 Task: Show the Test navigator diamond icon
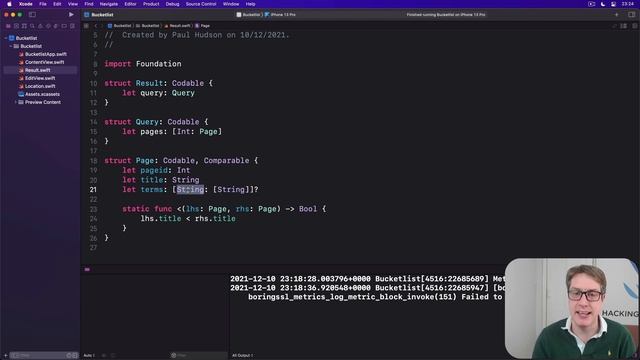tap(48, 26)
